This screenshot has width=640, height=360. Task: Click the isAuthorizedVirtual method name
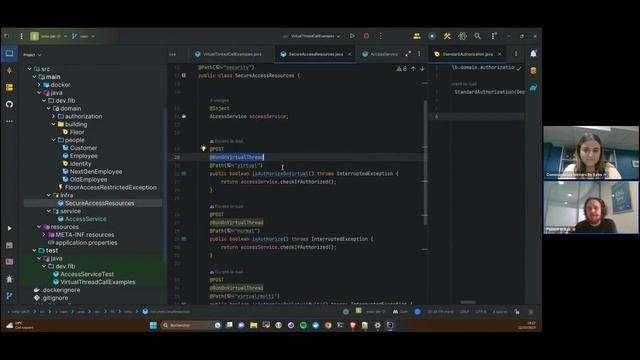click(x=280, y=173)
